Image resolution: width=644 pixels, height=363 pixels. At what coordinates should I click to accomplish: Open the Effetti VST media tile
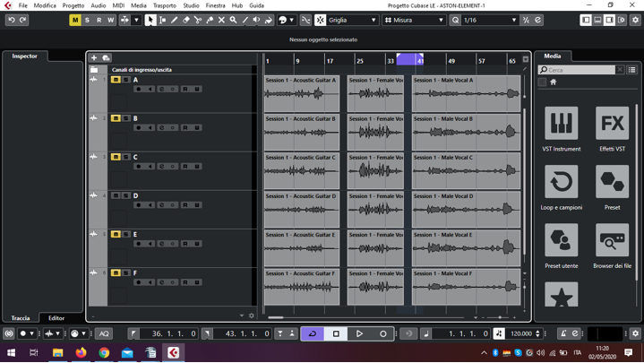tap(612, 124)
